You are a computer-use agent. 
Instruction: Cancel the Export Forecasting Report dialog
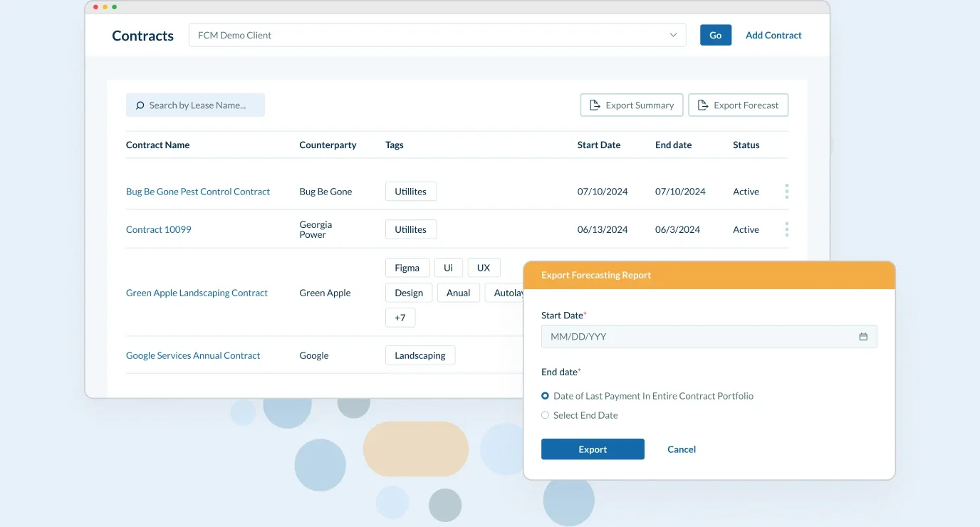coord(682,449)
